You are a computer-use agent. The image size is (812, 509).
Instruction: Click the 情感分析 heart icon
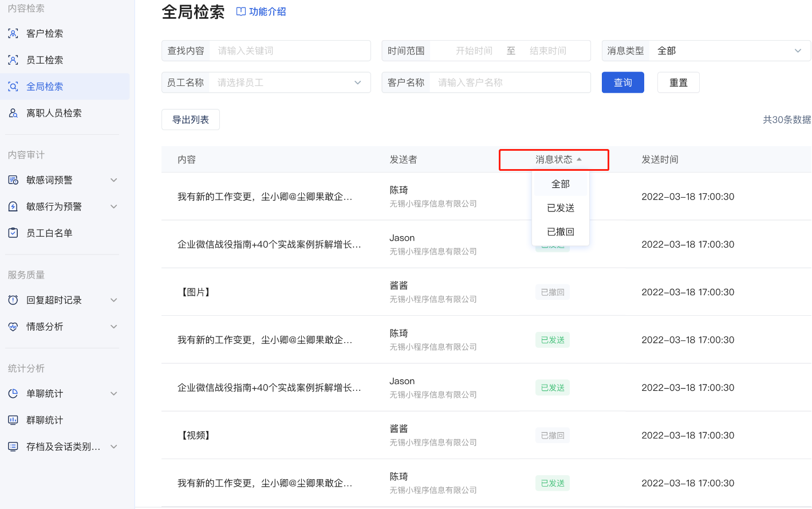(13, 326)
